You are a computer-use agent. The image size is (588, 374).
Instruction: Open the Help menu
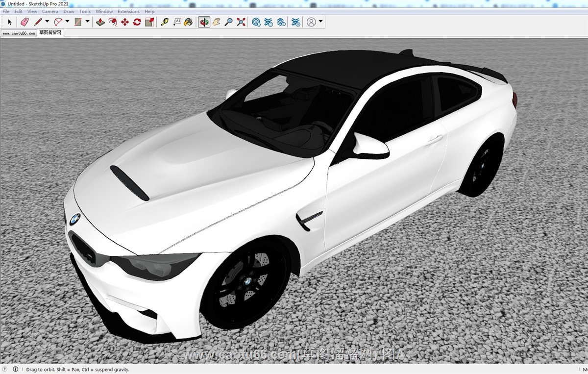click(149, 11)
